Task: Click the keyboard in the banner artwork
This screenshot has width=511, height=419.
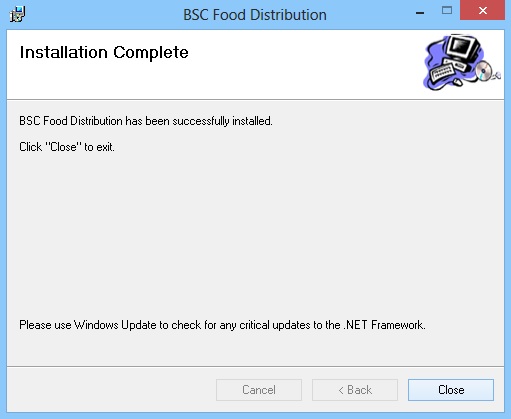Action: pos(443,72)
